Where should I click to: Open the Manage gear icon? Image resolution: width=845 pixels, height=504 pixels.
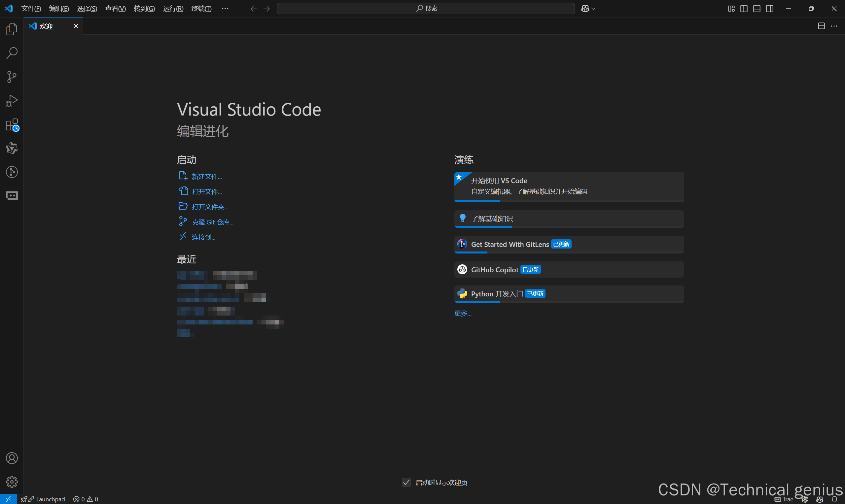pyautogui.click(x=12, y=482)
